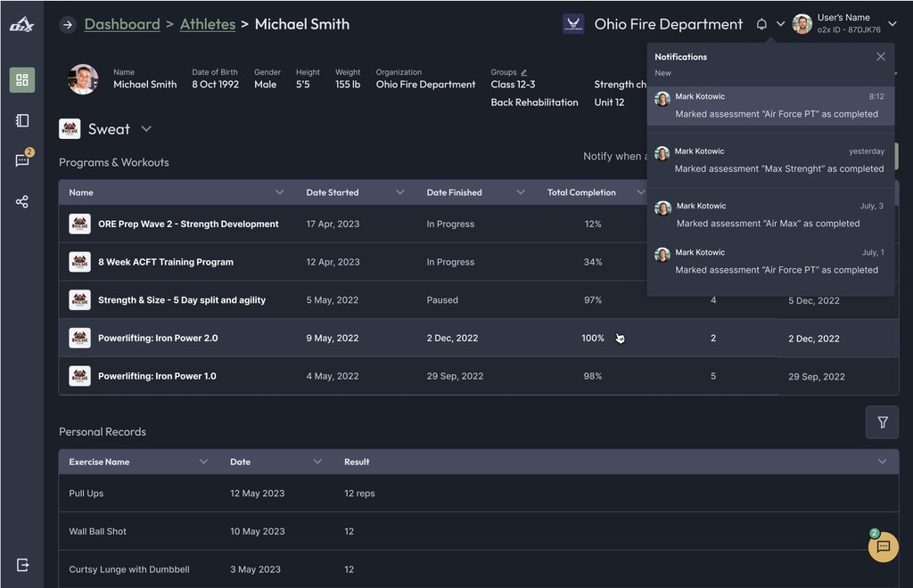Screen dimensions: 913x588
Task: Click ORE Prep Wave 2 row logo
Action: coord(79,224)
